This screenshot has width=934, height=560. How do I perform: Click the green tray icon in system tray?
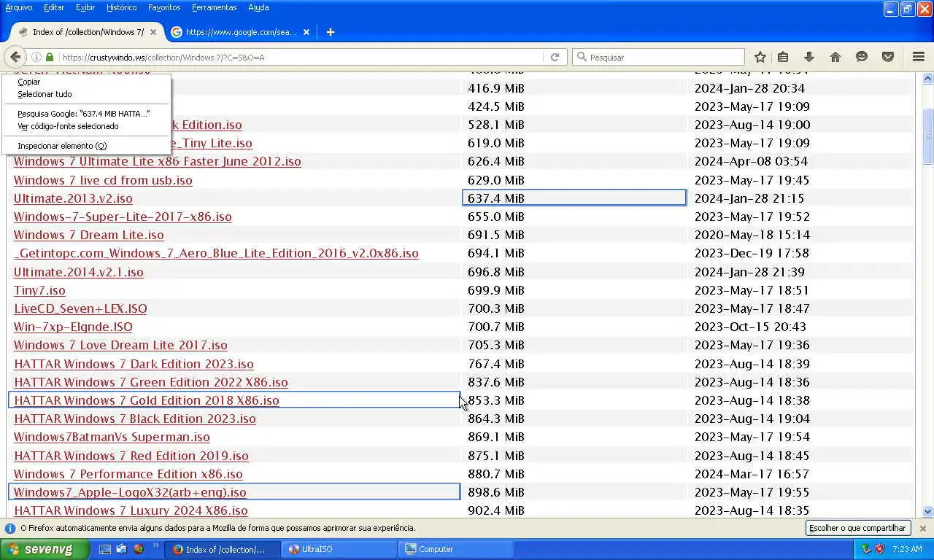point(866,549)
